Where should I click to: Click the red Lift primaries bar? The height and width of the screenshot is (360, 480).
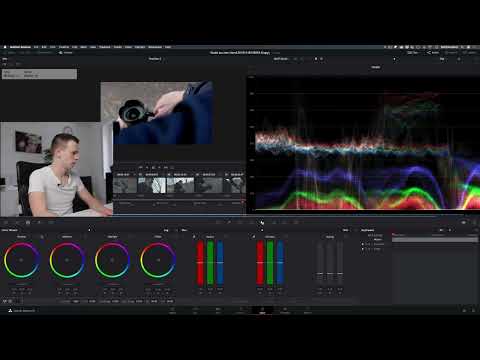coord(200,263)
